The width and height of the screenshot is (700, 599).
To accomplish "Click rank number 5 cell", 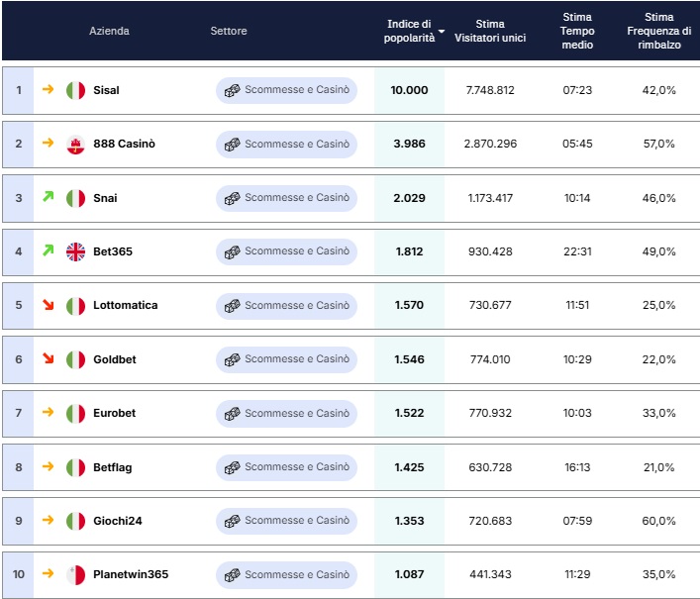I will tap(18, 305).
